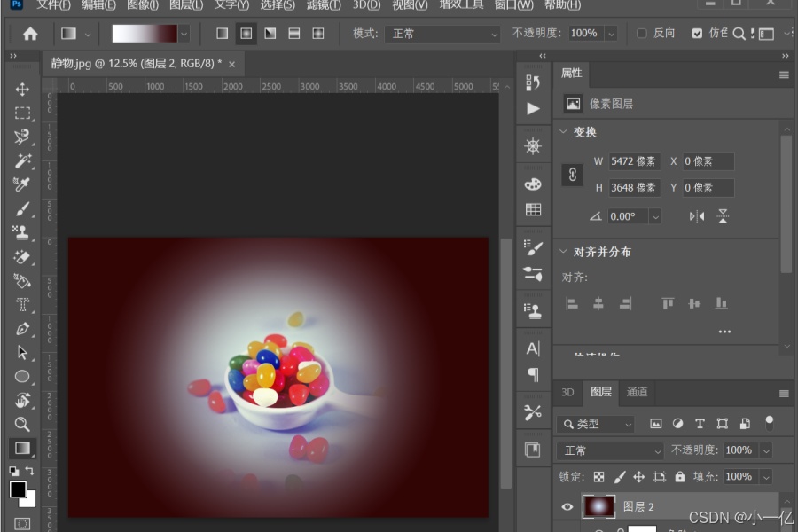The width and height of the screenshot is (798, 532).
Task: Select the Type tool
Action: (22, 304)
